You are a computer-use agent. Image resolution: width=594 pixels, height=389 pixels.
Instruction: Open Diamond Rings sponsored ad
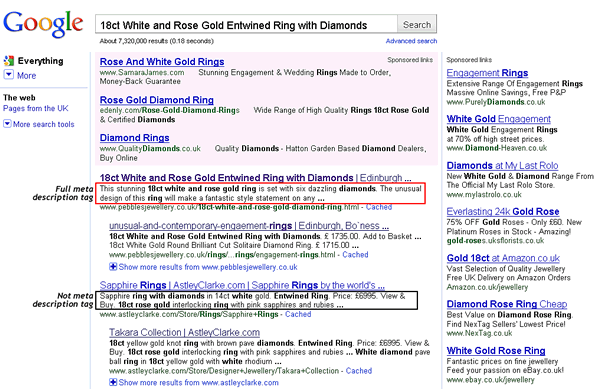click(134, 138)
